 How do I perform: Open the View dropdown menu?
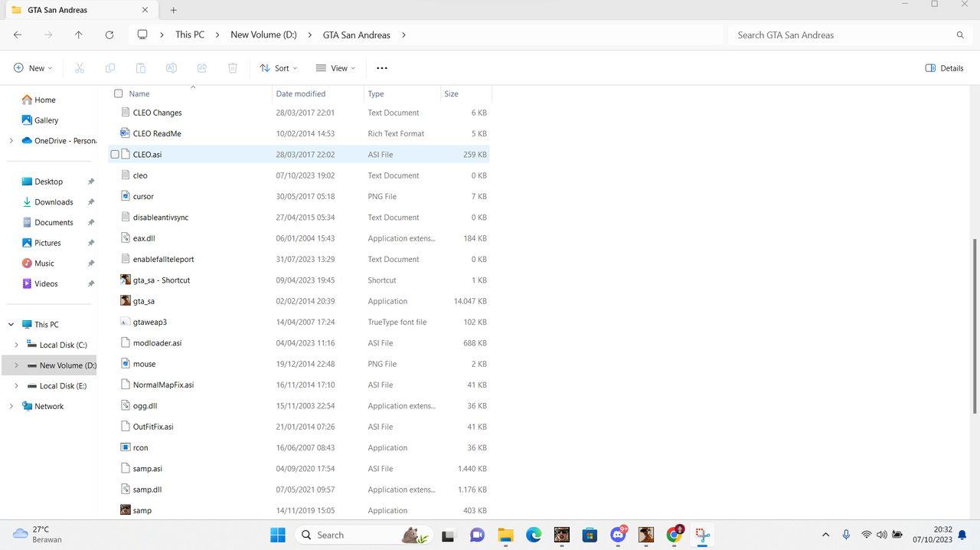335,68
